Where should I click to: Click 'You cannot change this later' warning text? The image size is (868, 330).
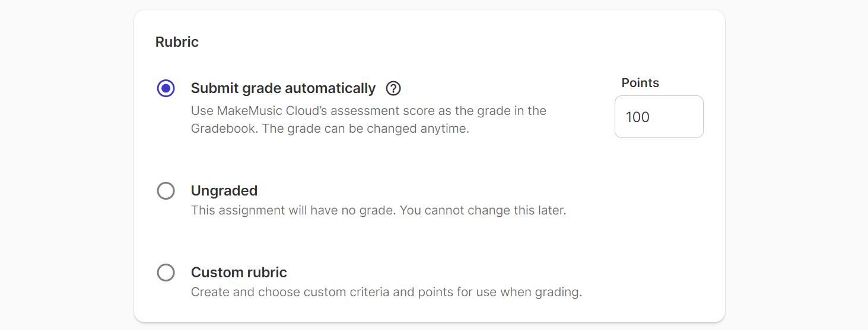(483, 210)
